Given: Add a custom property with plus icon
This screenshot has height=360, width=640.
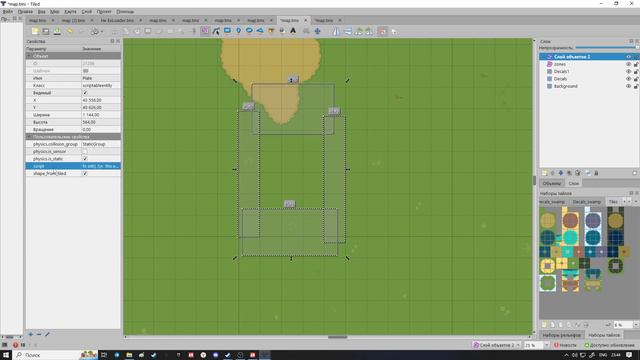Looking at the screenshot, I should (31, 334).
